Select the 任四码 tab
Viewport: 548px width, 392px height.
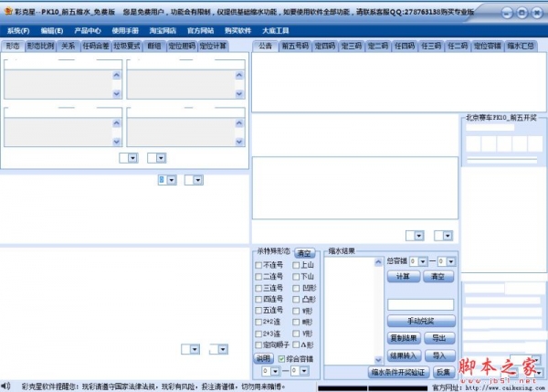tap(405, 46)
